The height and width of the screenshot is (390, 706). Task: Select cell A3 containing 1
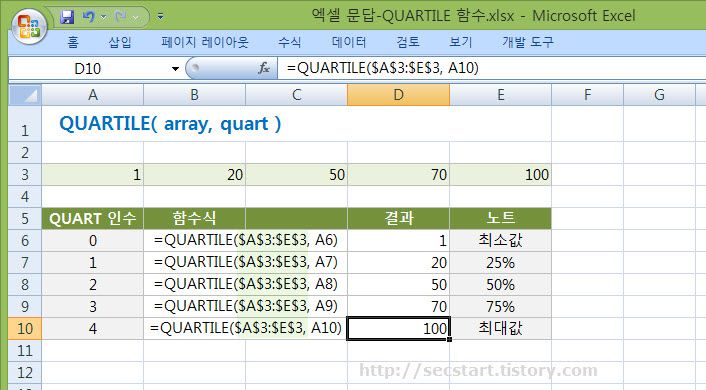coord(93,175)
